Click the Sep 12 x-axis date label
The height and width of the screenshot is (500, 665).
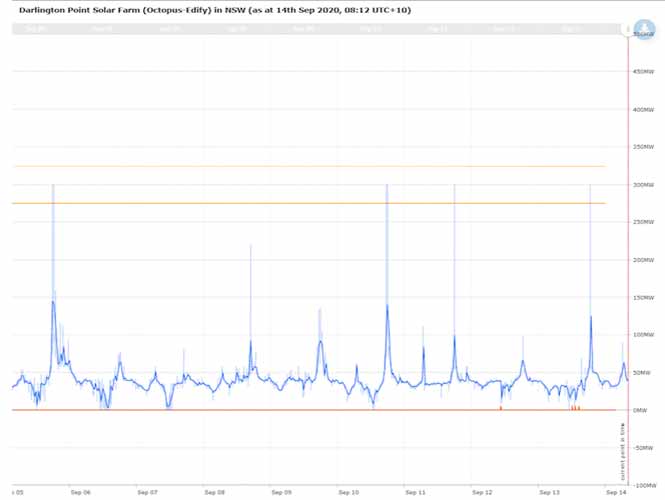(x=482, y=492)
